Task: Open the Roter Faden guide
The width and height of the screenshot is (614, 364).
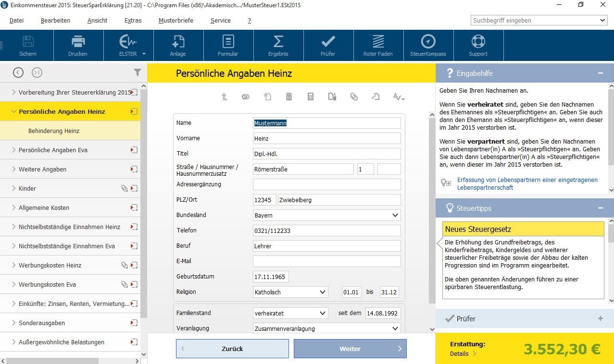Action: click(378, 46)
